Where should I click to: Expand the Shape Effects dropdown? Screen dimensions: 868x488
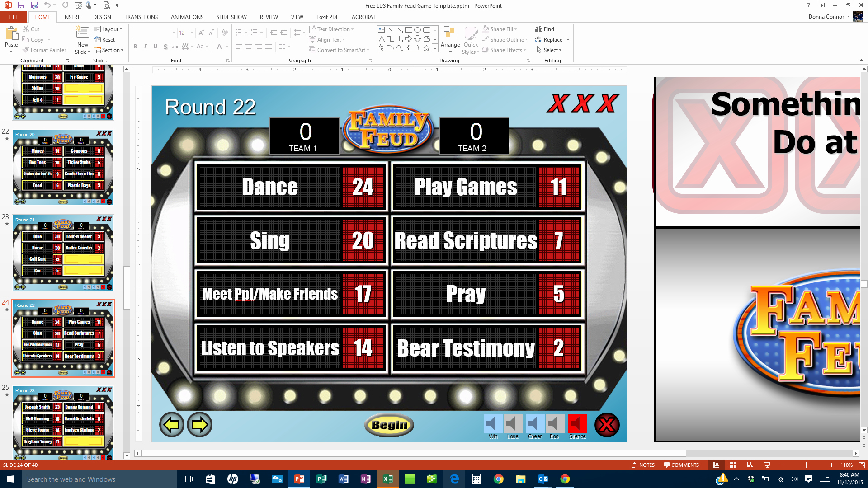(524, 50)
